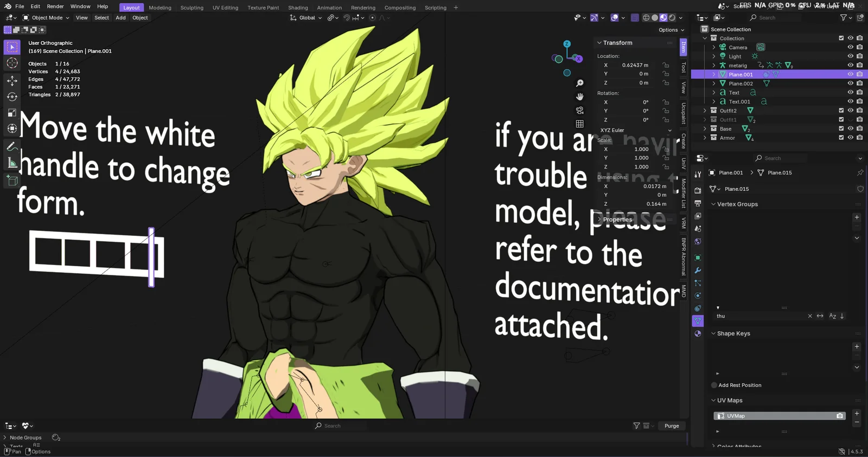The width and height of the screenshot is (868, 457).
Task: Open the Object properties tab icon
Action: tap(698, 258)
